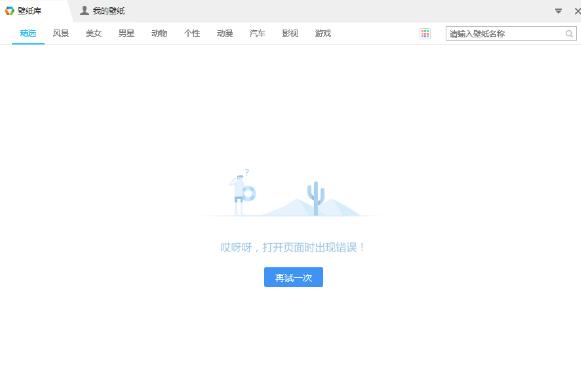Show the 汽车 category
Screen dimensions: 581x372
pyautogui.click(x=258, y=33)
